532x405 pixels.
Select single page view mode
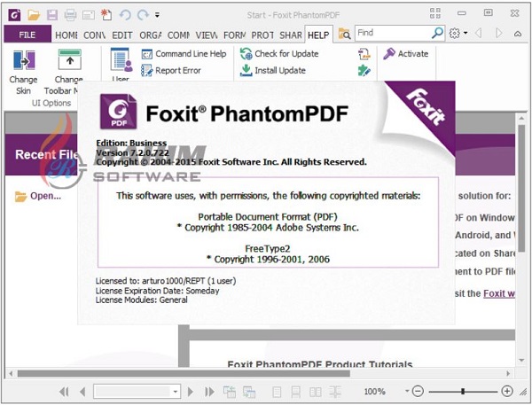point(277,392)
